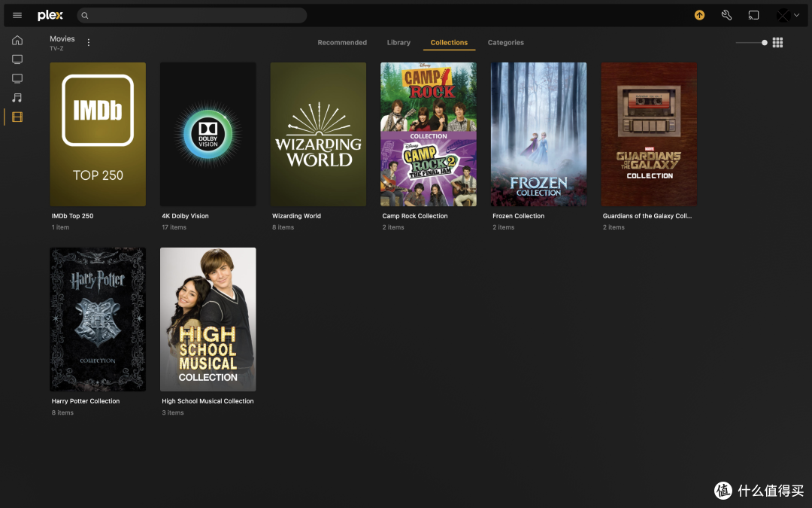This screenshot has width=812, height=508.
Task: Focus the Plex search field
Action: coord(192,16)
